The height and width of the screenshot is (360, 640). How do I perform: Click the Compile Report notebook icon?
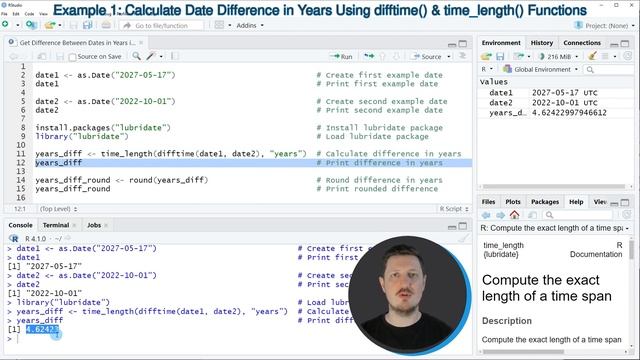(175, 56)
